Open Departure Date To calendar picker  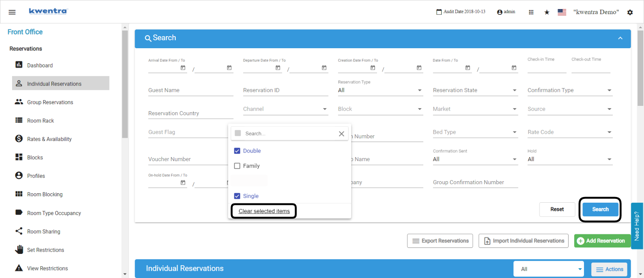tap(324, 68)
